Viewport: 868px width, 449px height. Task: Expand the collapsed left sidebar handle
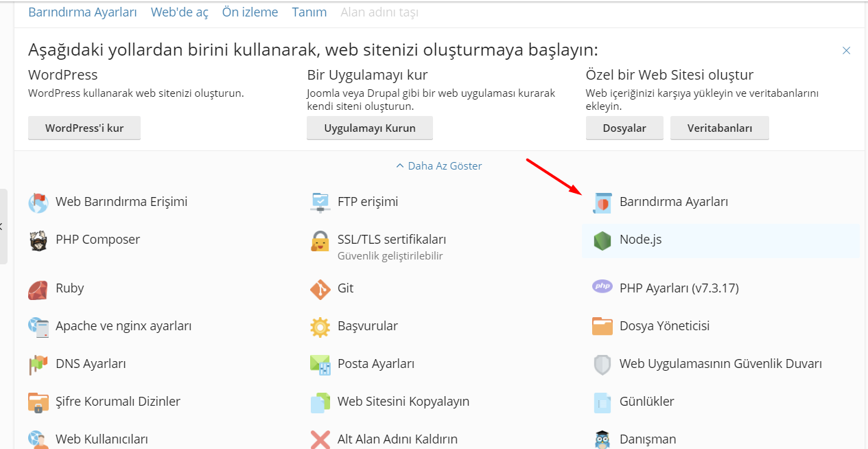(3, 227)
